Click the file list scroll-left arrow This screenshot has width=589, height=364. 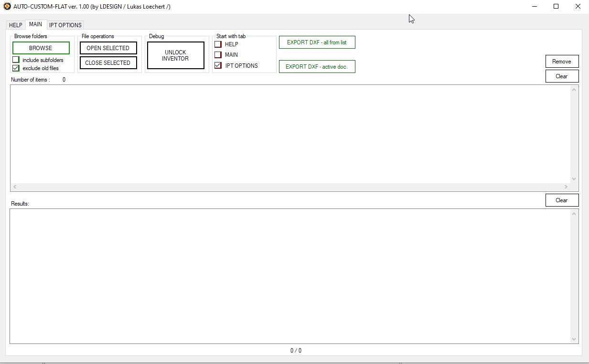click(15, 187)
